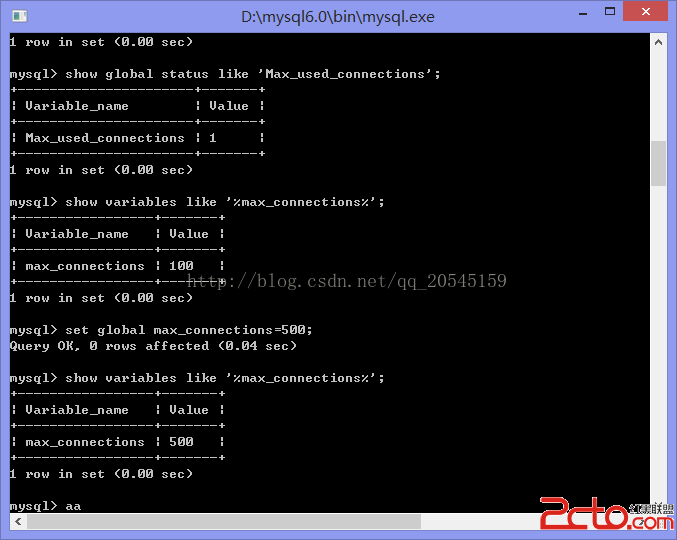Click the last prompt line 'mysql> aa'
677x540 pixels.
coord(45,506)
